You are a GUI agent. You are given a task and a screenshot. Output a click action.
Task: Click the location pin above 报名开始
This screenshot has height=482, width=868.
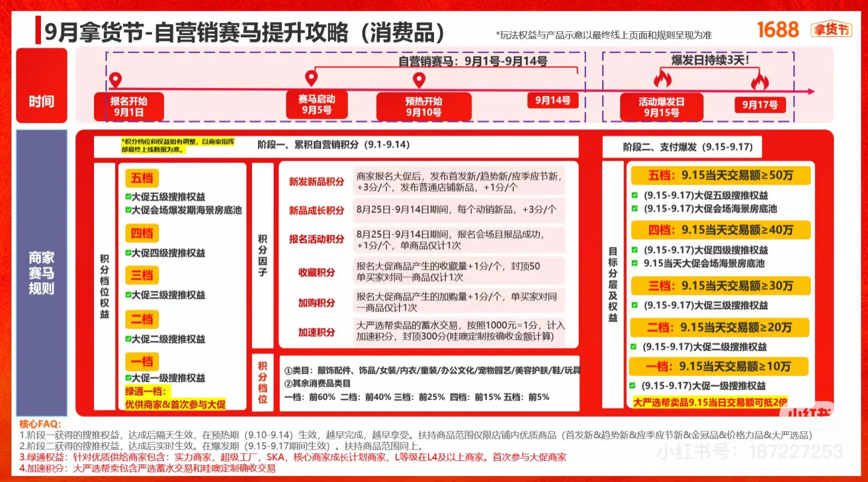pyautogui.click(x=115, y=80)
